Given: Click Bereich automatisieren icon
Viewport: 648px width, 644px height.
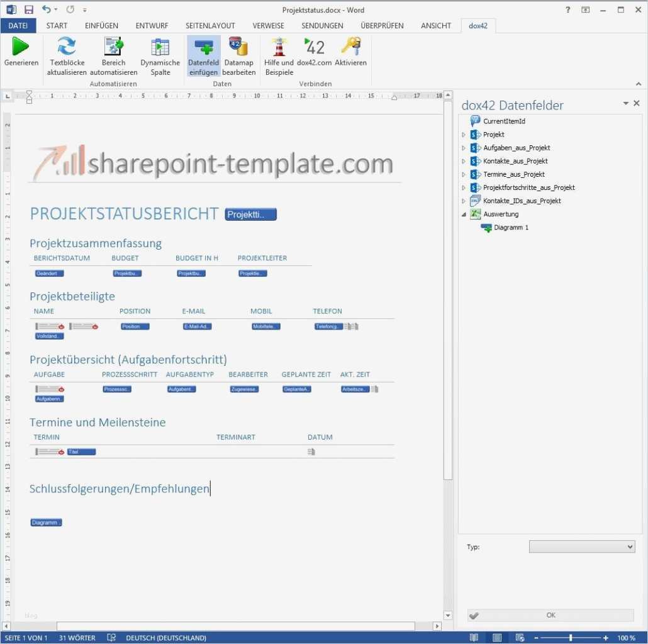Looking at the screenshot, I should (x=114, y=47).
